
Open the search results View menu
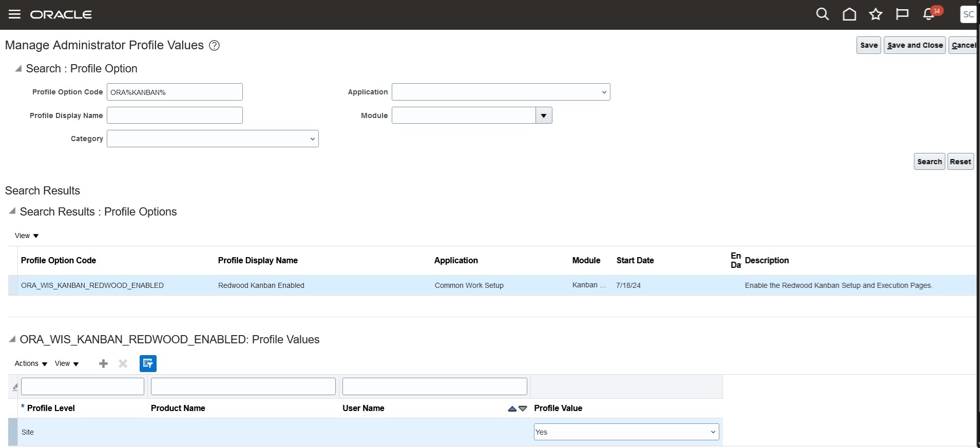click(27, 236)
